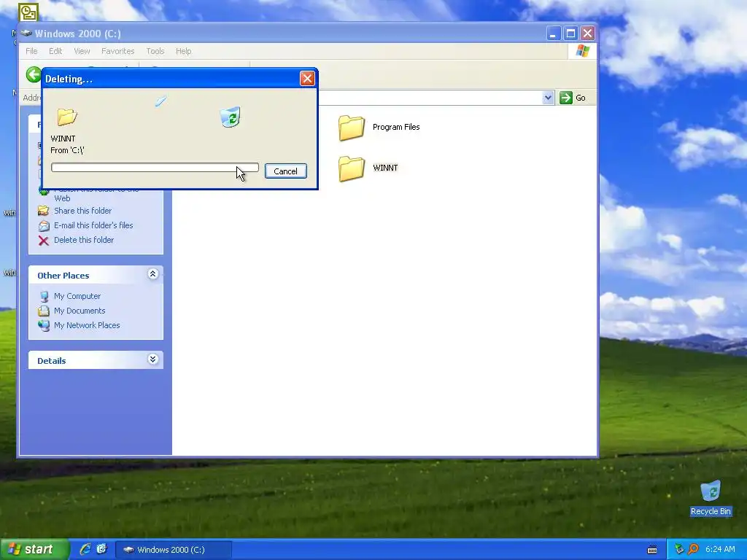The height and width of the screenshot is (560, 747).
Task: Click Windows 2000 (C:) taskbar button
Action: [174, 550]
